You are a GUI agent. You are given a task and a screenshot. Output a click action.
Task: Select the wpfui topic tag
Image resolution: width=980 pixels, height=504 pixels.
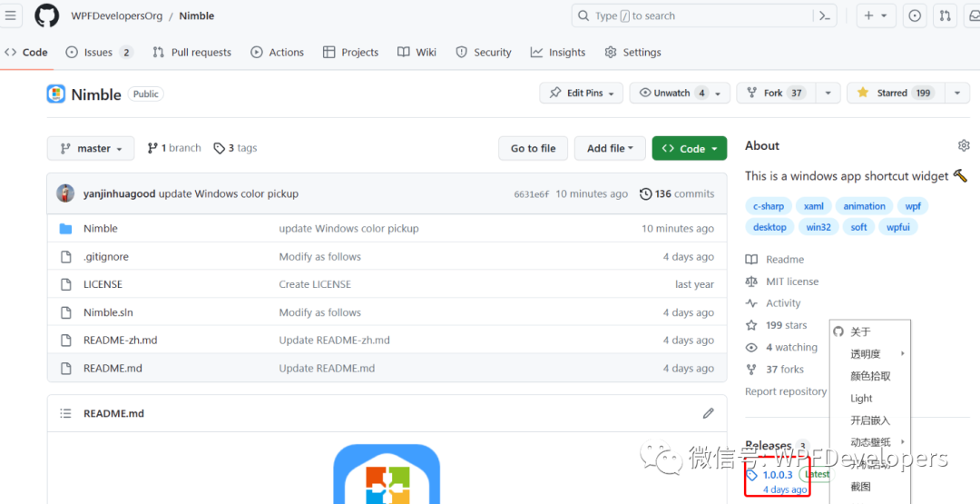click(898, 227)
